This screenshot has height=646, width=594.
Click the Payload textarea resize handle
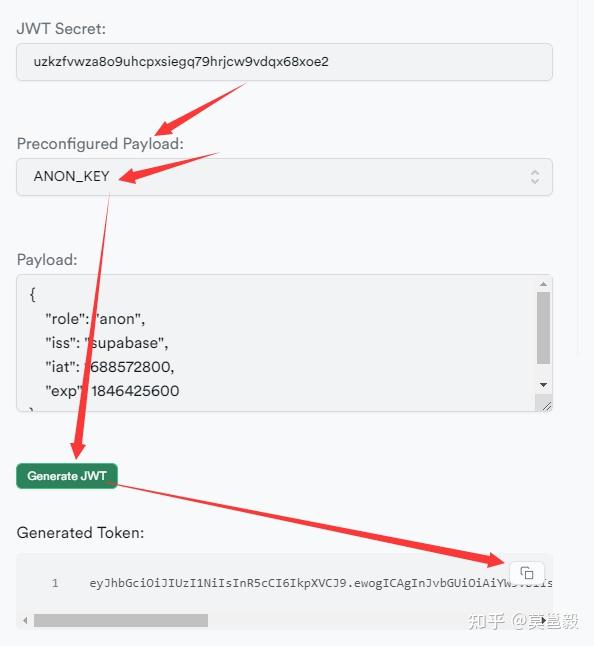546,406
